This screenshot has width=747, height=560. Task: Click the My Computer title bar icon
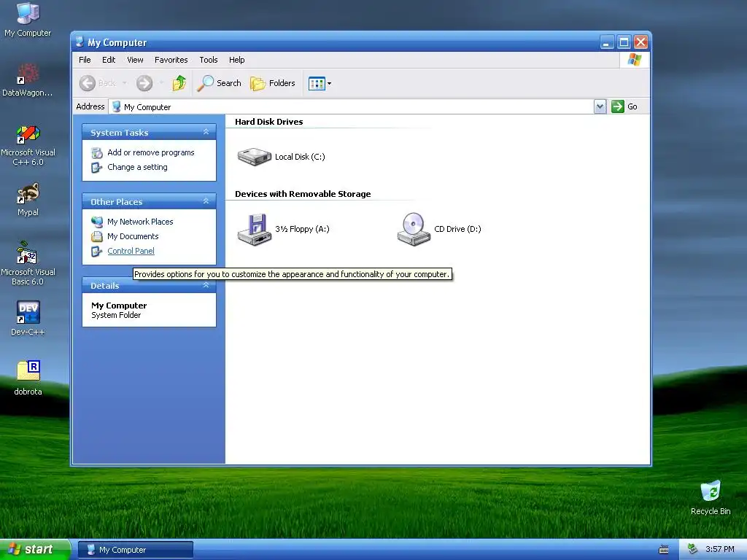(x=80, y=42)
